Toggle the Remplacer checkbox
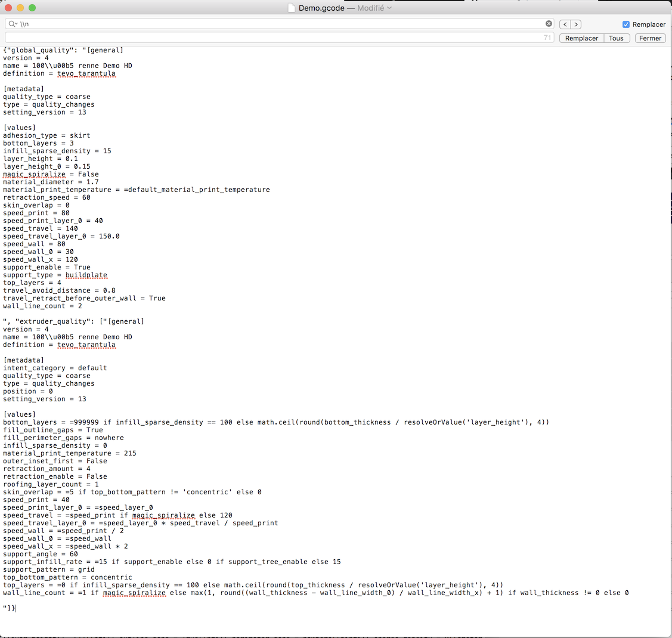The width and height of the screenshot is (672, 638). [625, 24]
